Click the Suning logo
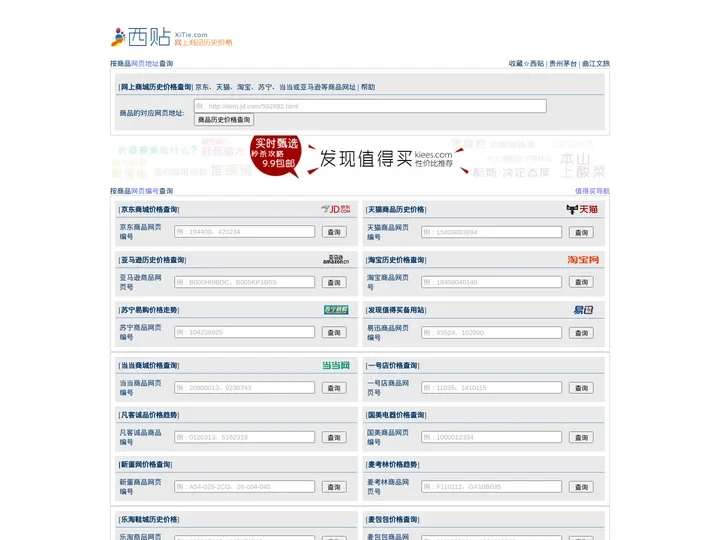The width and height of the screenshot is (720, 540). (x=336, y=309)
